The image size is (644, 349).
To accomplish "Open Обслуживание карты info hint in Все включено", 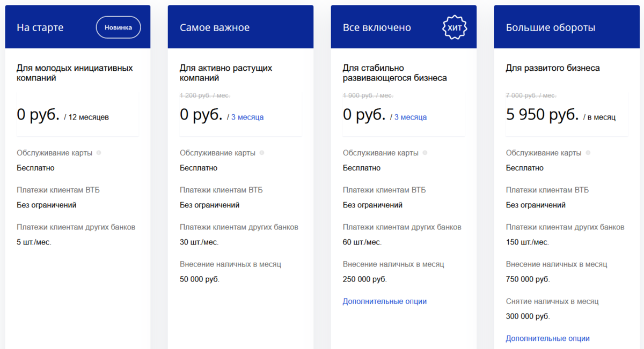I will coord(425,153).
